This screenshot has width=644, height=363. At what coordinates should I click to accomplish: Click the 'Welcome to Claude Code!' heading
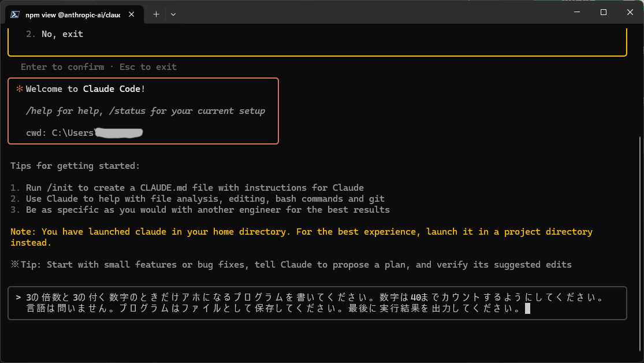coord(85,89)
